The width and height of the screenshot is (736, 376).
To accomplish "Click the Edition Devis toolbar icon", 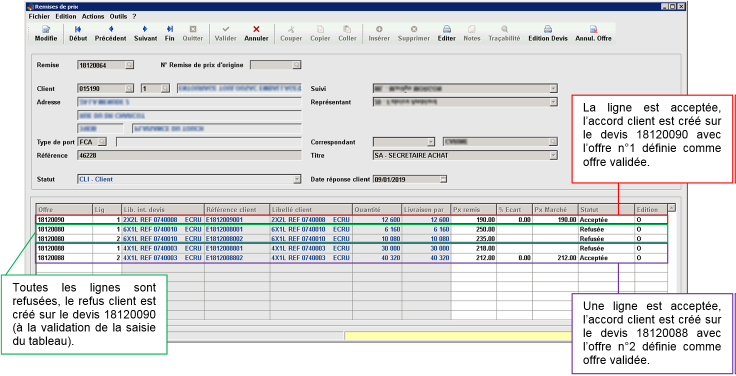I will [x=548, y=33].
